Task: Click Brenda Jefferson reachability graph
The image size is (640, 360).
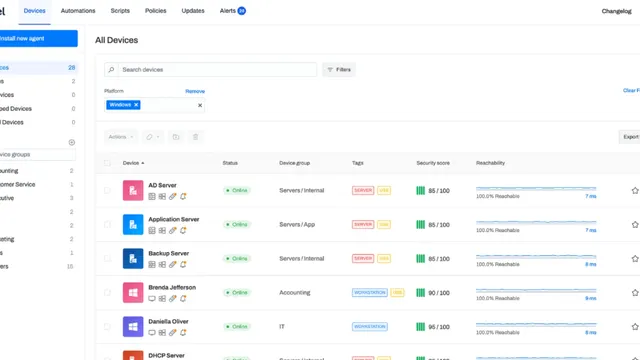Action: [x=536, y=291]
